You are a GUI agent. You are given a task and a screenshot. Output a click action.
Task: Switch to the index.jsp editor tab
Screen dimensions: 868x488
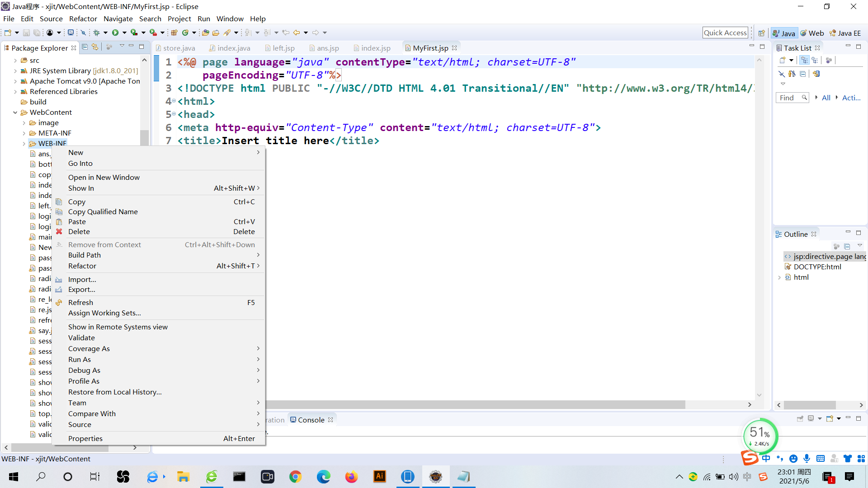tap(375, 48)
